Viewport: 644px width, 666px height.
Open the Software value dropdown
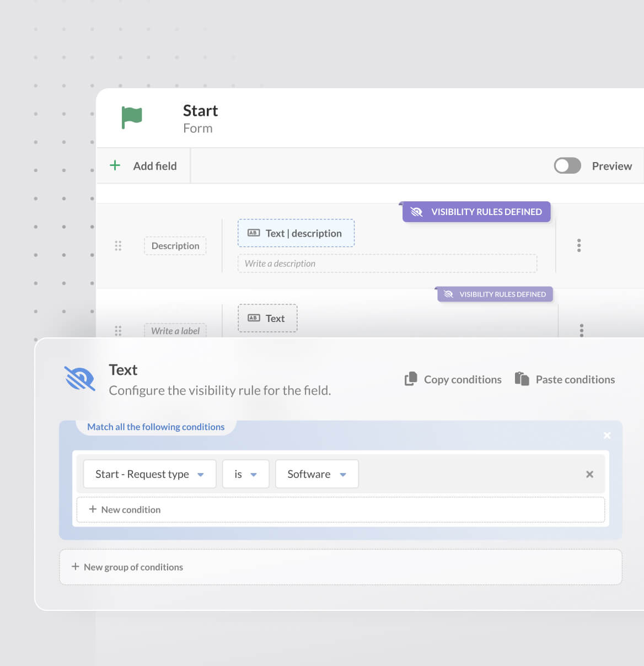316,474
